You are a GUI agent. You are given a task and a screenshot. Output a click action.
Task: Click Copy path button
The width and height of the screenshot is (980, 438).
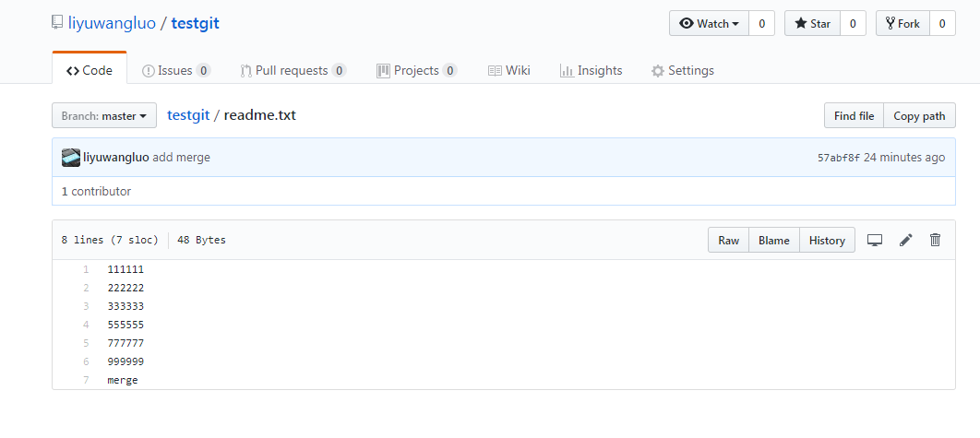pos(919,115)
